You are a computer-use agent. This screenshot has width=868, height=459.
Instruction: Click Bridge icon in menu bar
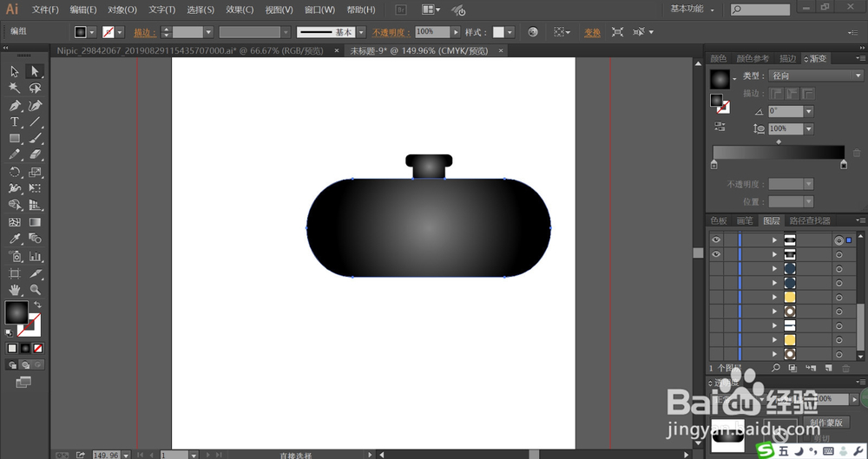click(x=402, y=10)
